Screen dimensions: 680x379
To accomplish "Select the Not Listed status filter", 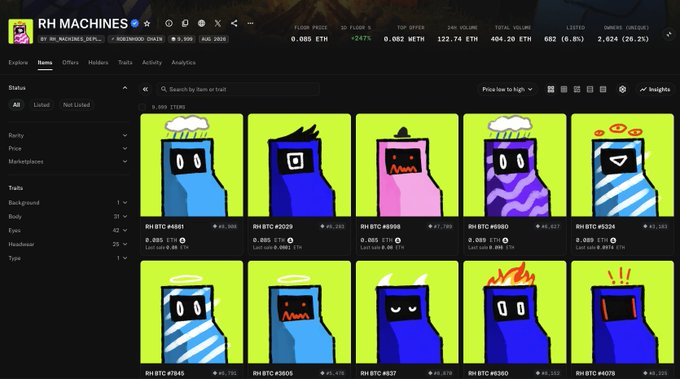I will (76, 105).
